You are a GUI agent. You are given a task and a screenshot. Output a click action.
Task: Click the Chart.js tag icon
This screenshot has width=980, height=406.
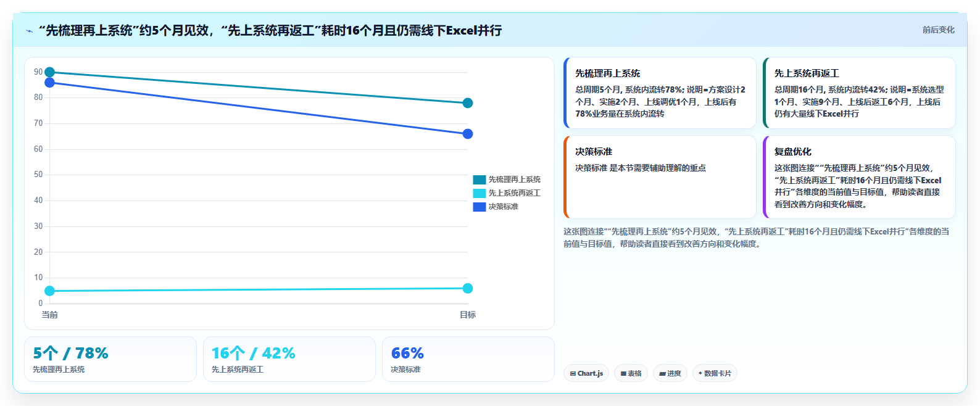[573, 374]
